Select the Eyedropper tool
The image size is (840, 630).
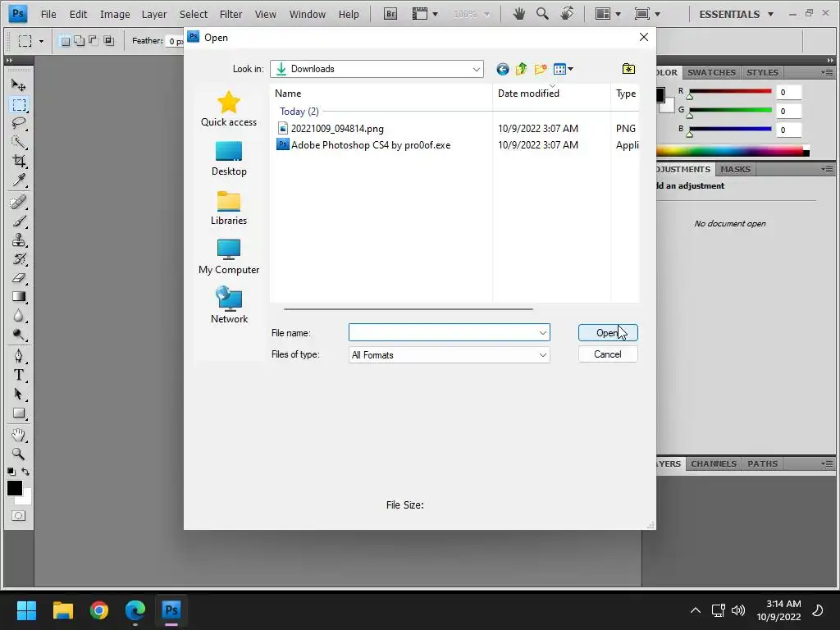[x=19, y=180]
